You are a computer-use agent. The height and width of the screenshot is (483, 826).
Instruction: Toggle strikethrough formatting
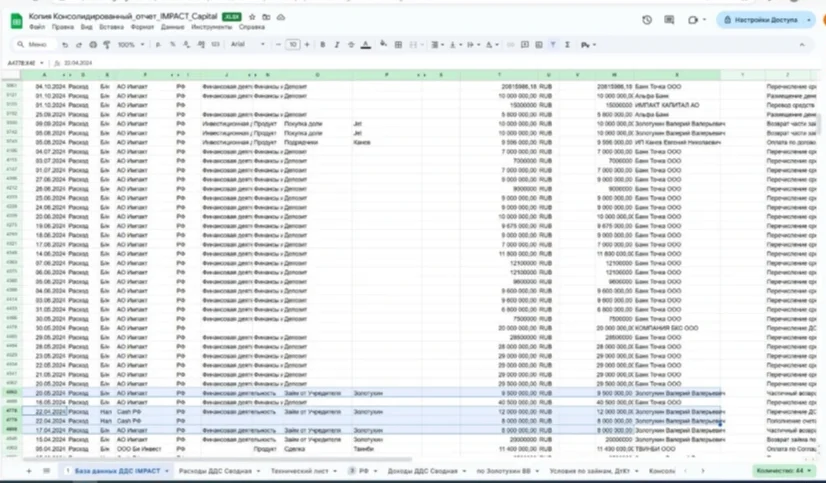pos(351,45)
